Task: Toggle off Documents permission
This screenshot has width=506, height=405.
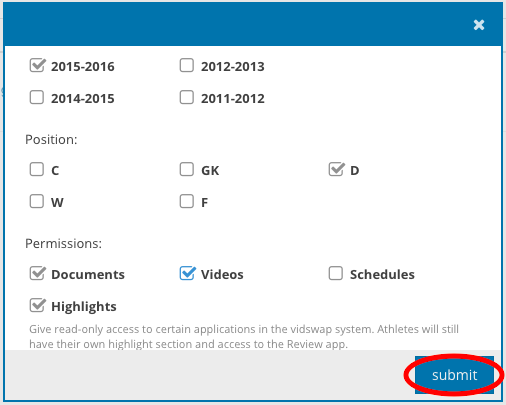Action: [37, 273]
